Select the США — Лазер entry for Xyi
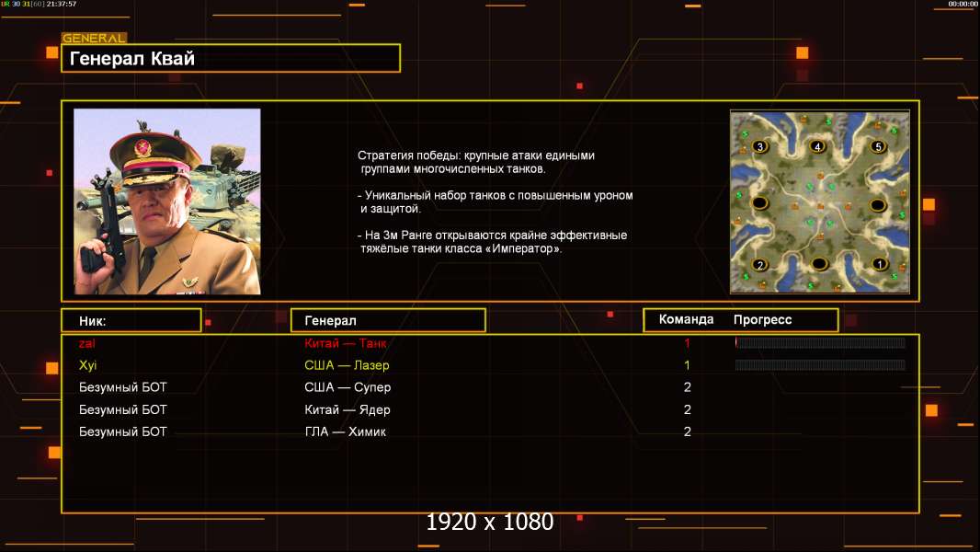The width and height of the screenshot is (980, 552). (x=347, y=365)
